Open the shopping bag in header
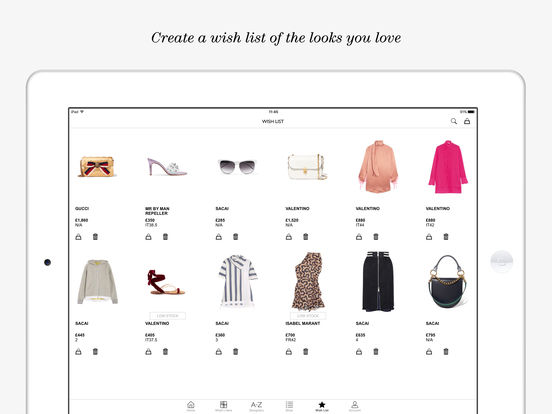552x414 pixels. pyautogui.click(x=467, y=121)
